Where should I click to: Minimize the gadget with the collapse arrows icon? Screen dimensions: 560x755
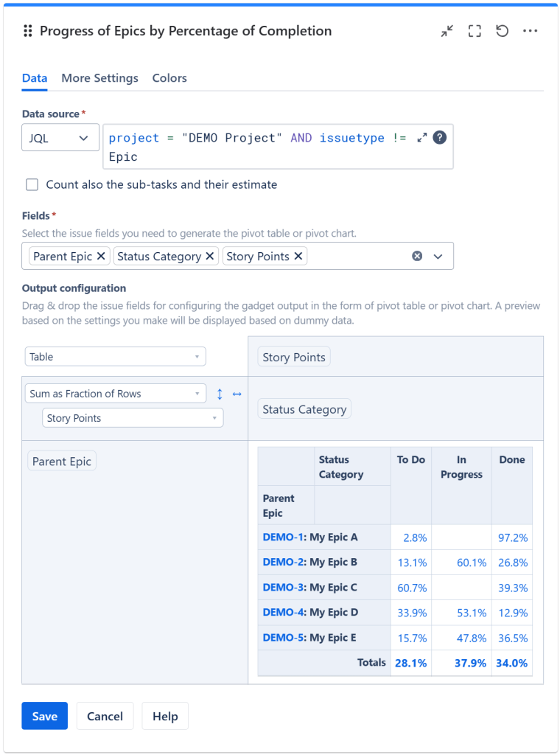[447, 31]
